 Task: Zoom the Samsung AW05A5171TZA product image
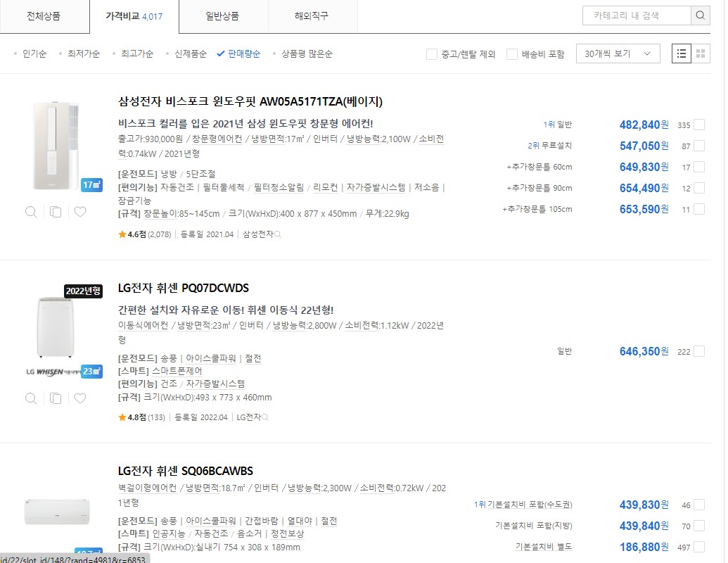click(x=31, y=213)
